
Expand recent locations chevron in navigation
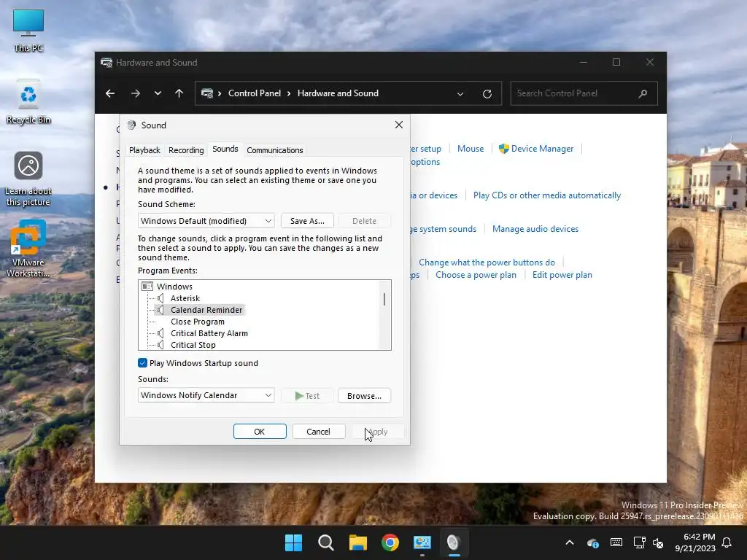point(158,93)
